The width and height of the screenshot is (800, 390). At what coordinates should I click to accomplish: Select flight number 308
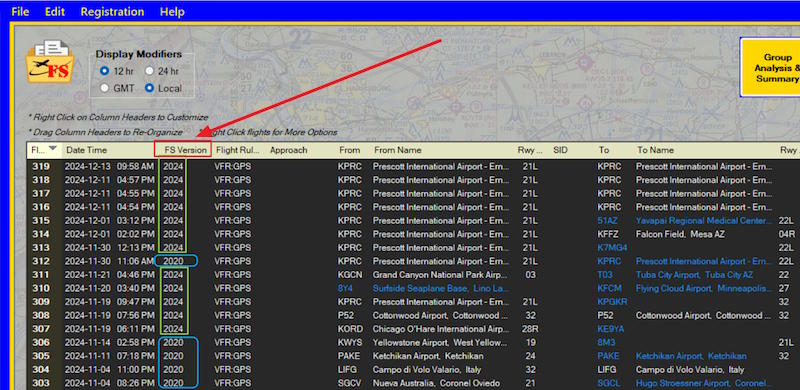click(x=41, y=315)
